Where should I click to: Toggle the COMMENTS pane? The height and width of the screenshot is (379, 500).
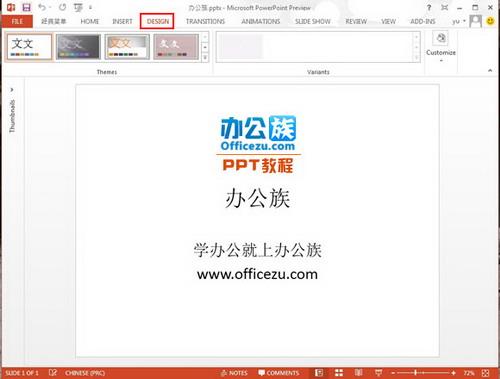click(x=279, y=373)
